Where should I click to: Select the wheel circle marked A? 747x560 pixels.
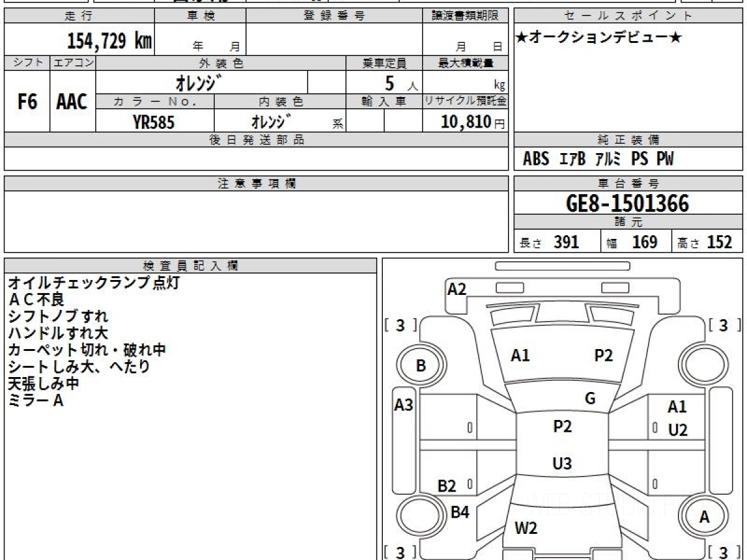point(705,517)
